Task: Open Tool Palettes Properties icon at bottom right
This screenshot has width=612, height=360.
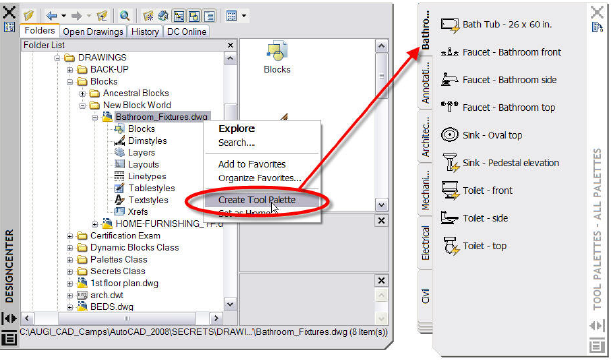Action: pyautogui.click(x=596, y=345)
